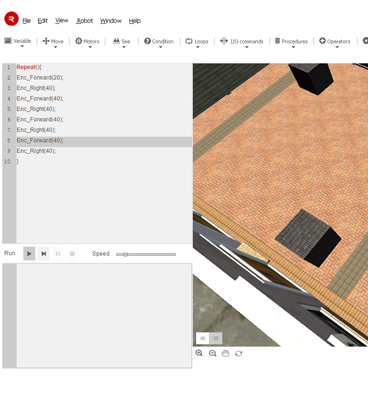Expand the I/O commands dropdown arrow

click(247, 47)
